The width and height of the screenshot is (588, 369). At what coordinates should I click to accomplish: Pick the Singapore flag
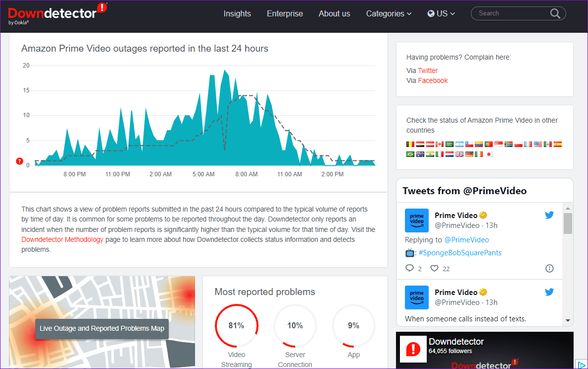click(x=499, y=144)
